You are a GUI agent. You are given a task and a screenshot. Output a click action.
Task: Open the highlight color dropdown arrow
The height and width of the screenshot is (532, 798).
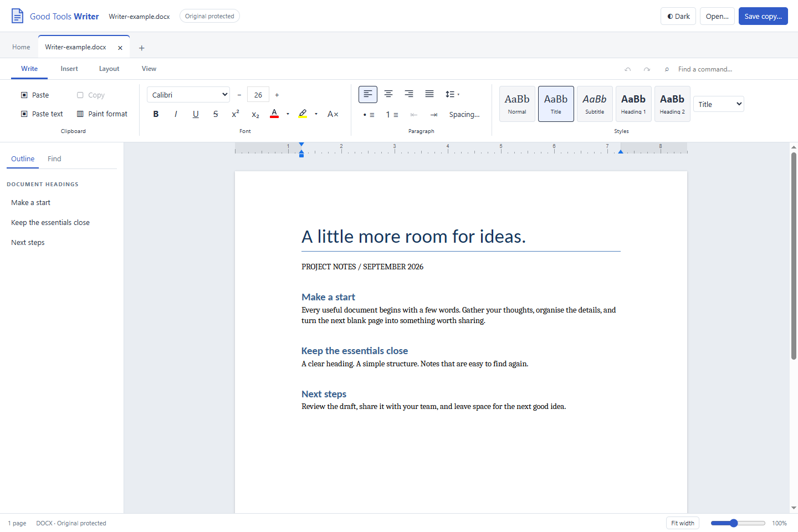pos(316,114)
